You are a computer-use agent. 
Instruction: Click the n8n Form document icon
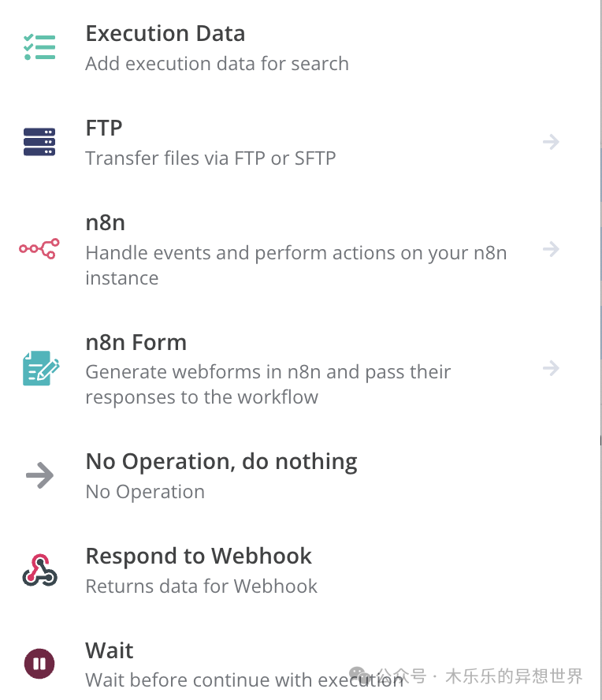click(41, 368)
